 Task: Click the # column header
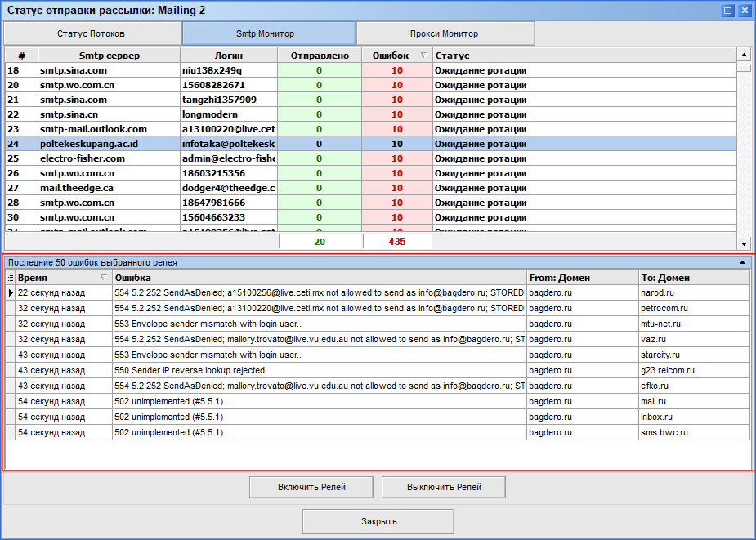22,55
